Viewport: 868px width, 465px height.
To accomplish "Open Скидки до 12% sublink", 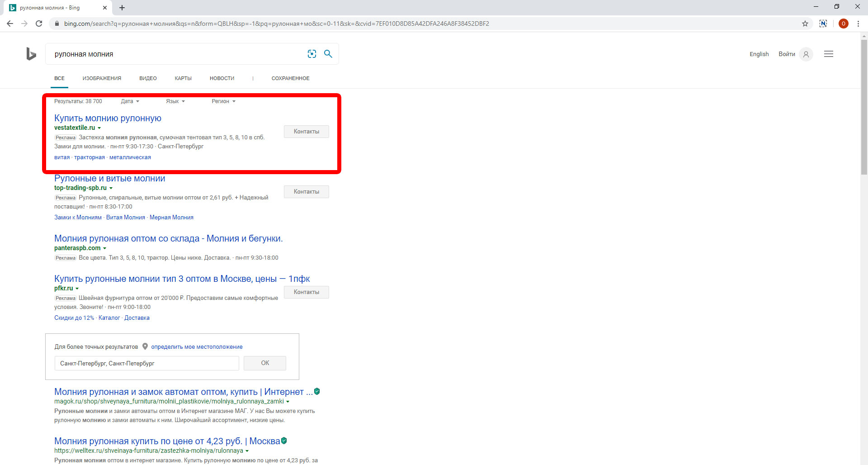I will click(x=74, y=318).
